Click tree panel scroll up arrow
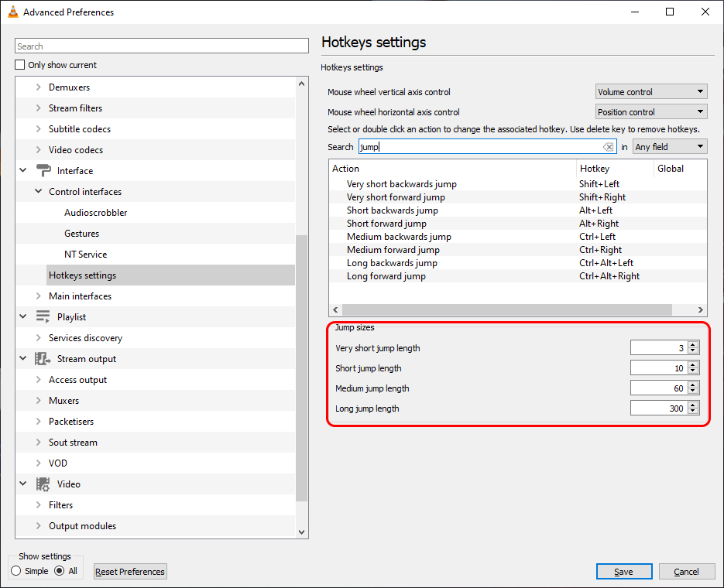 coord(301,84)
